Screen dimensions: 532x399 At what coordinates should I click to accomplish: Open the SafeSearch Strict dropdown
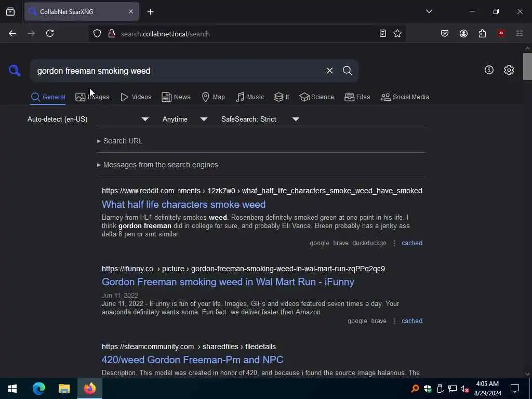pyautogui.click(x=260, y=119)
